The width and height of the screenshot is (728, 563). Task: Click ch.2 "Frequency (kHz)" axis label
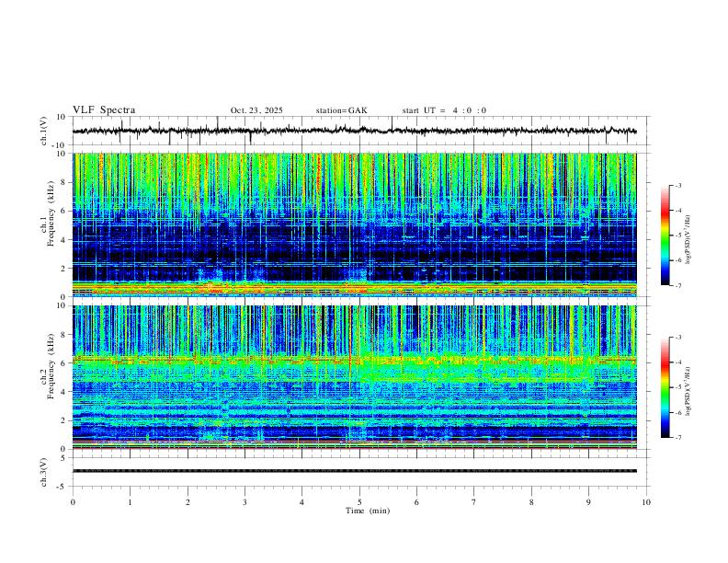pyautogui.click(x=51, y=366)
